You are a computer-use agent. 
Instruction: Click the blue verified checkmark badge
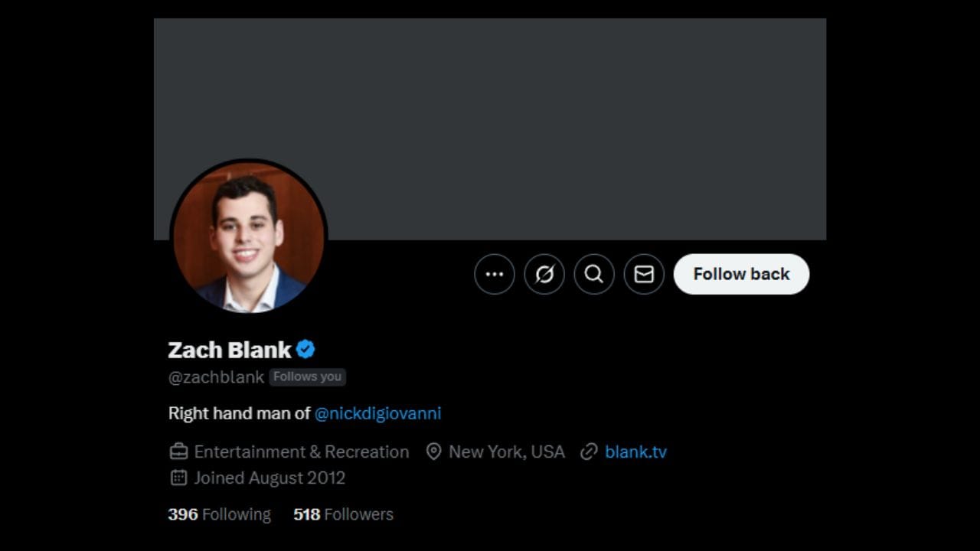point(305,350)
